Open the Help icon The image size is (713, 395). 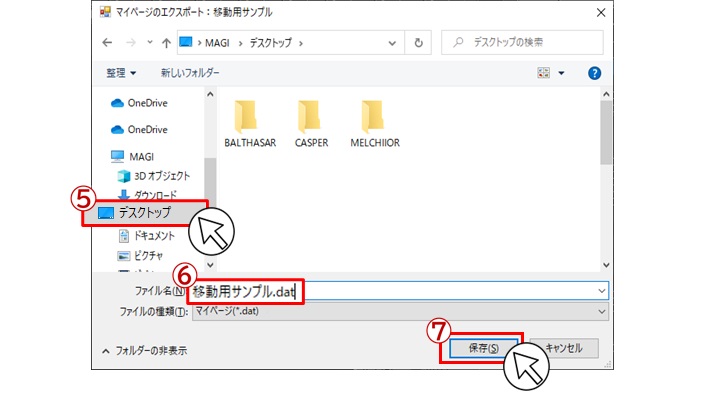594,73
